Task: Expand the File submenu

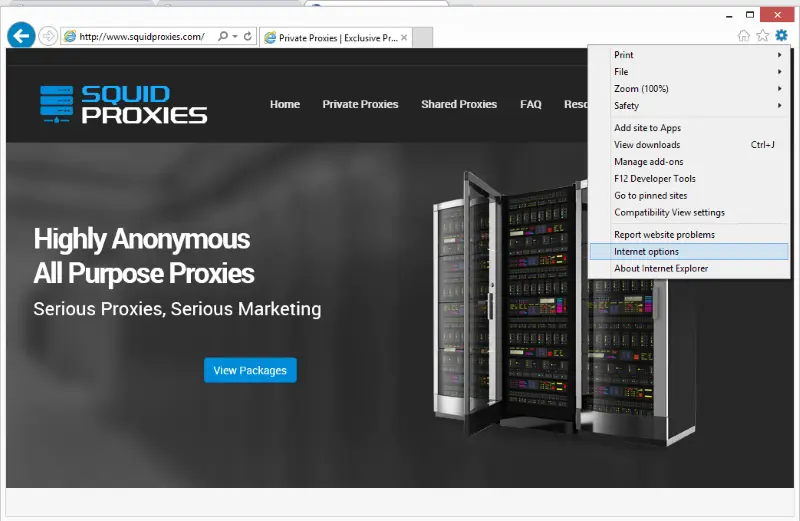Action: coord(689,71)
